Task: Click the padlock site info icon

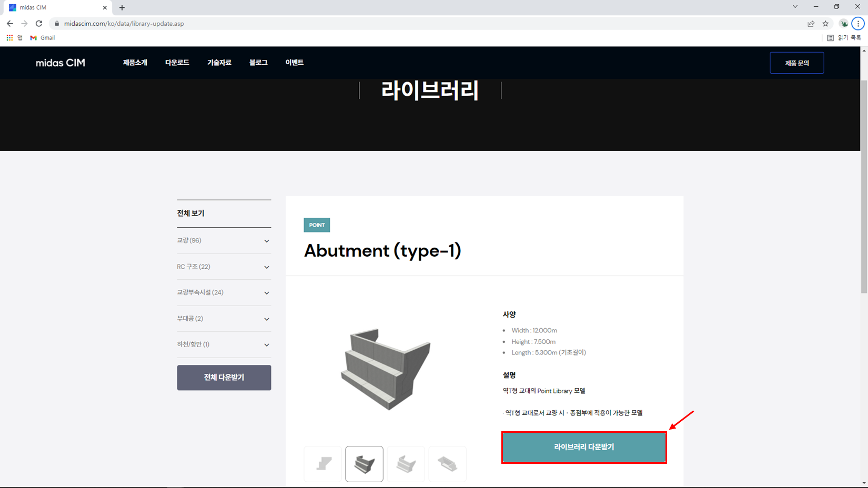Action: point(57,24)
